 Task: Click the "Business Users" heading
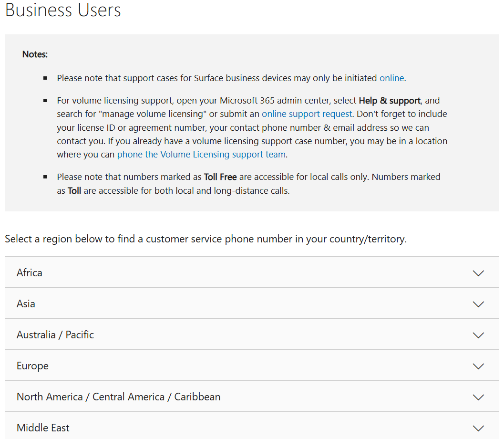click(63, 10)
